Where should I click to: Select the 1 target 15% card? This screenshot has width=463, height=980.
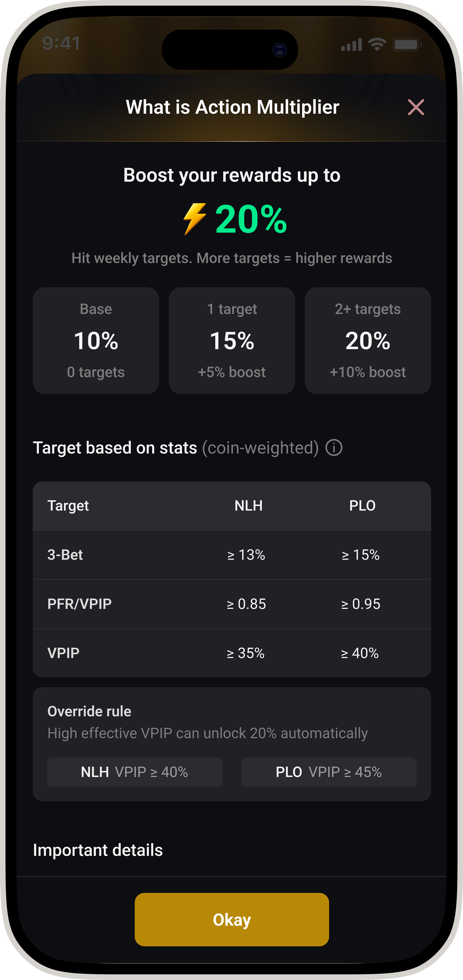(x=232, y=340)
